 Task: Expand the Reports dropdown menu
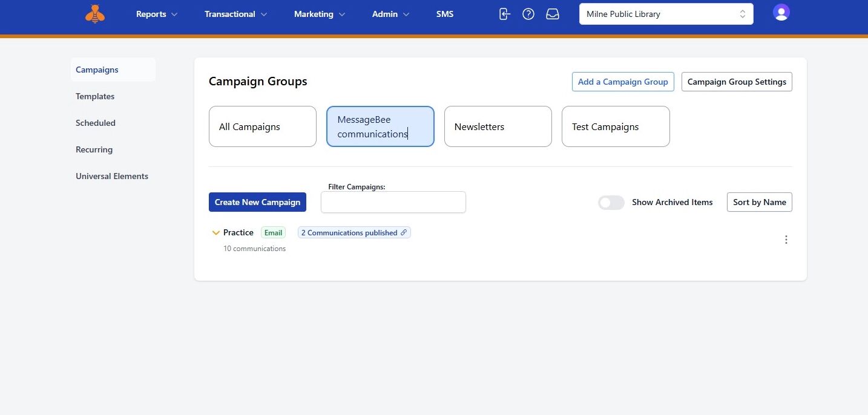[x=157, y=14]
